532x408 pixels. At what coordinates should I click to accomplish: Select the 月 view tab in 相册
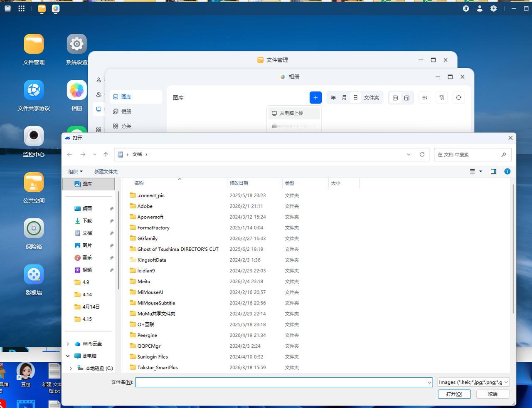pos(344,98)
